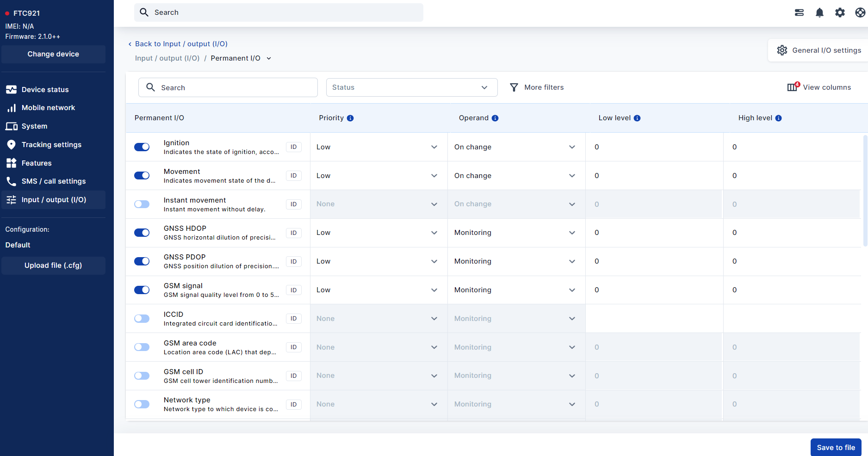Click the notifications bell icon

[x=819, y=12]
